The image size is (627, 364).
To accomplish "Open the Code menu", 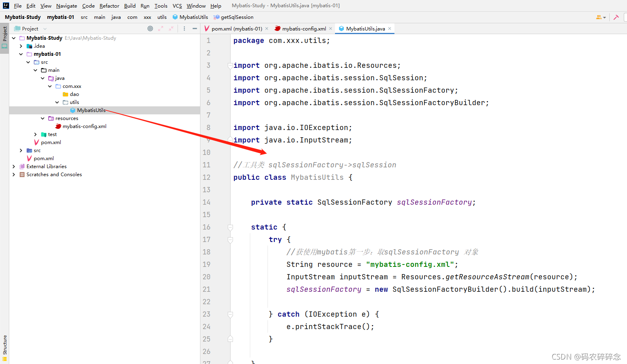I will click(x=88, y=6).
